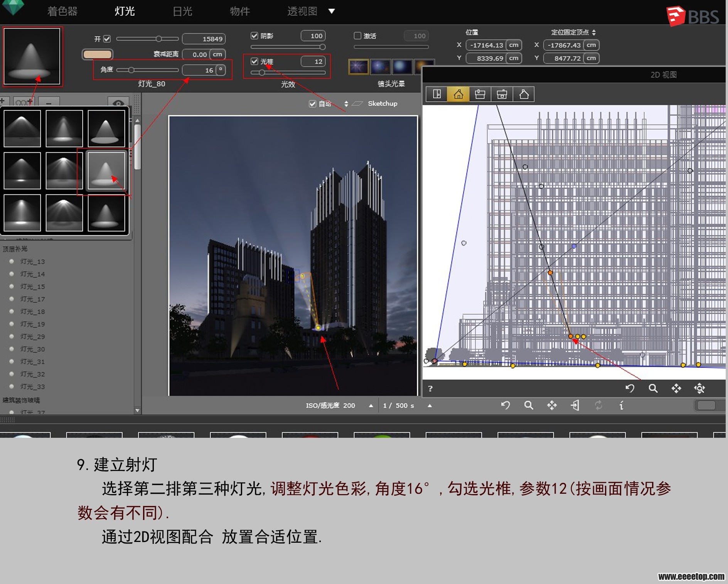
Task: Choose the first-row second light type thumbnail
Action: tap(64, 128)
